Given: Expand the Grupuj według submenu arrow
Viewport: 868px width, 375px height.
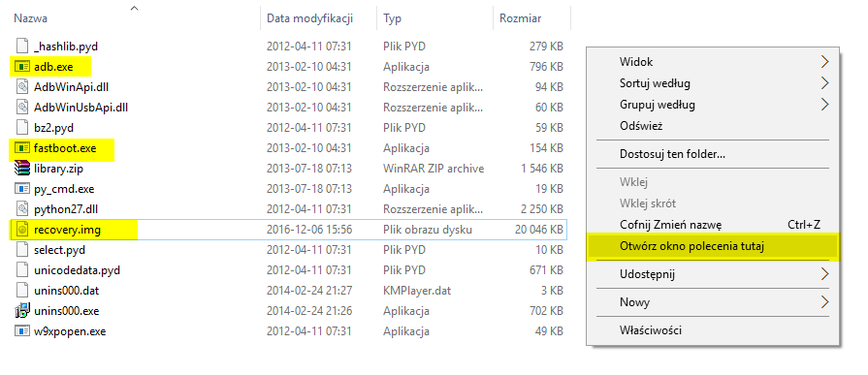Looking at the screenshot, I should coord(824,105).
